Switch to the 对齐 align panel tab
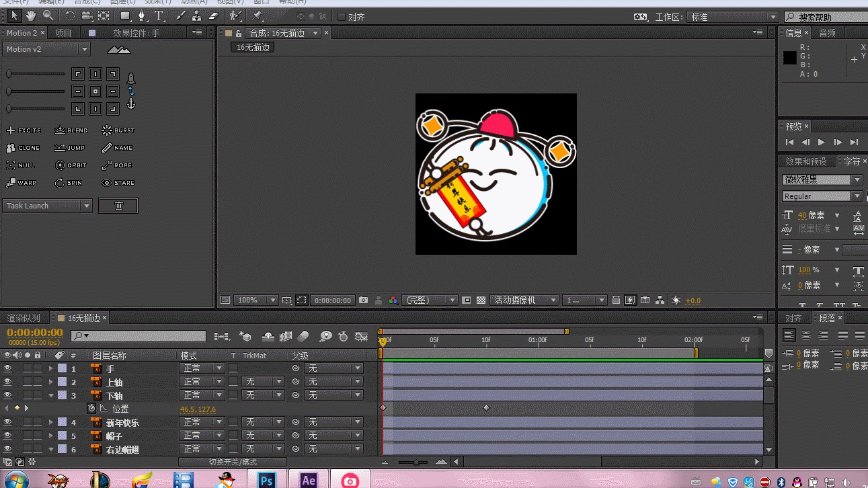The height and width of the screenshot is (488, 868). click(x=793, y=318)
